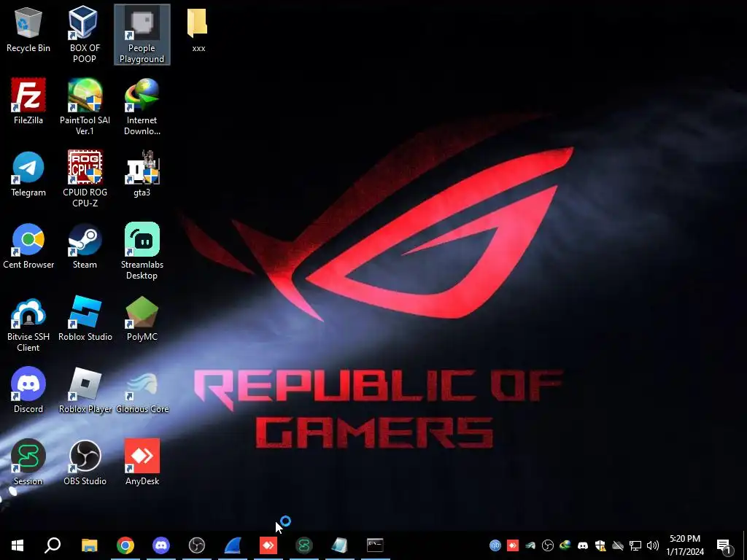
Task: Switch to Discord on the taskbar
Action: click(161, 545)
